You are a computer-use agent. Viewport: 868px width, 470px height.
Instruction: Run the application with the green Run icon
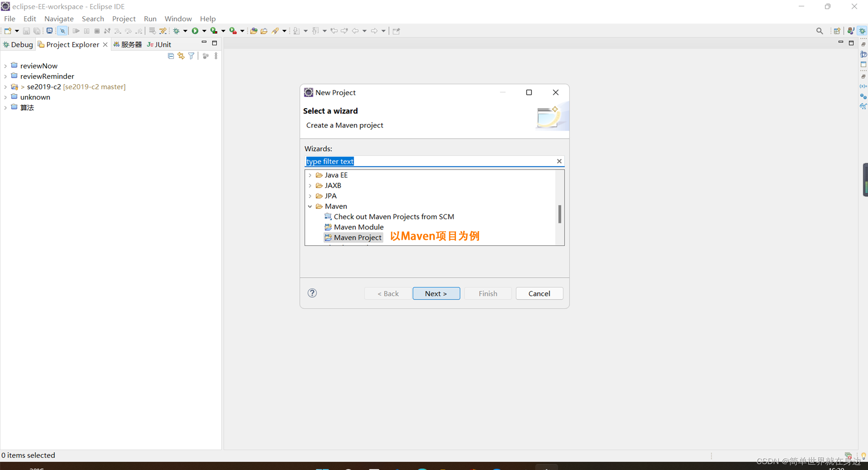[195, 30]
